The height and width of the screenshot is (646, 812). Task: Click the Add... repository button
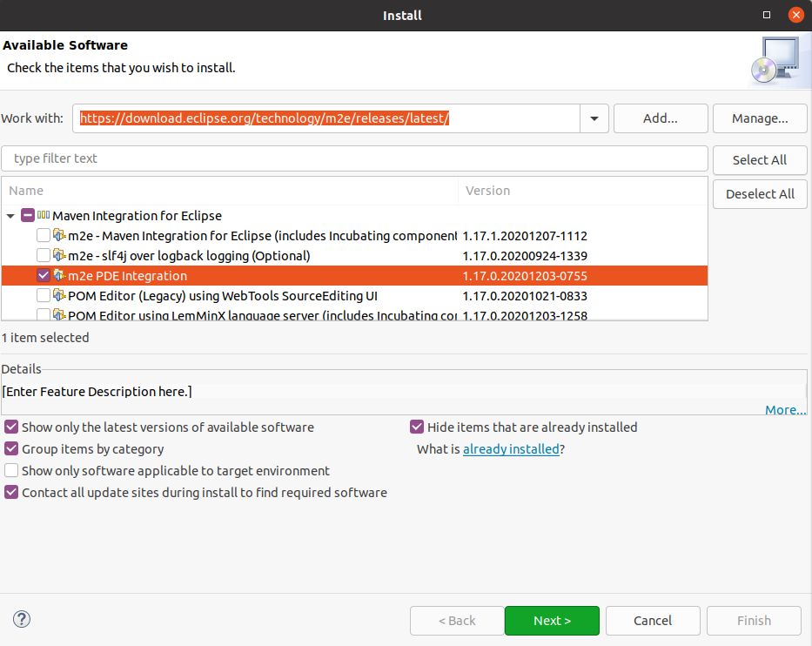(661, 118)
